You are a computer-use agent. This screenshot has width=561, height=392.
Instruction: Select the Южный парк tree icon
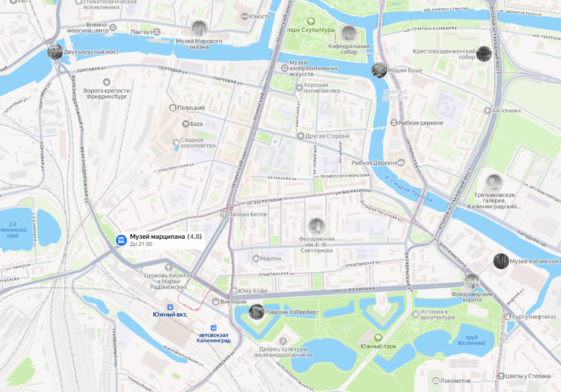[378, 338]
